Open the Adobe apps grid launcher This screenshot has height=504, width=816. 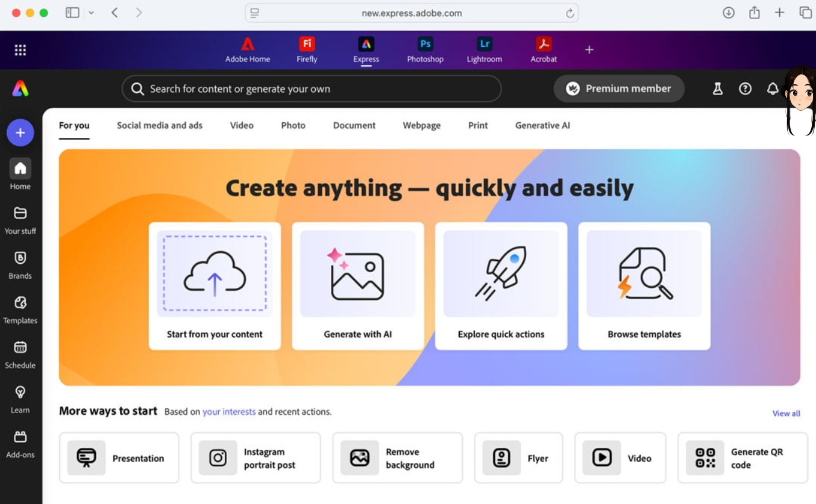(x=20, y=50)
